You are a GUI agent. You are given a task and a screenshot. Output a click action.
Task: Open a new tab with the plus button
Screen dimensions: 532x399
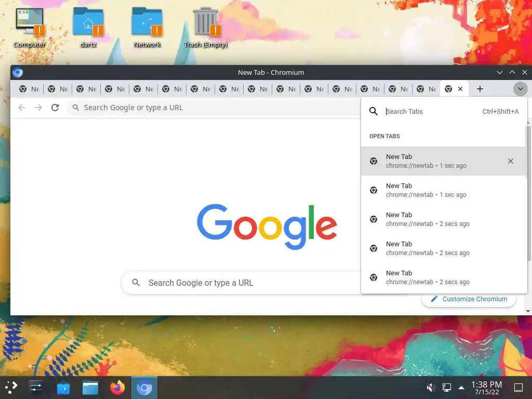click(x=480, y=89)
